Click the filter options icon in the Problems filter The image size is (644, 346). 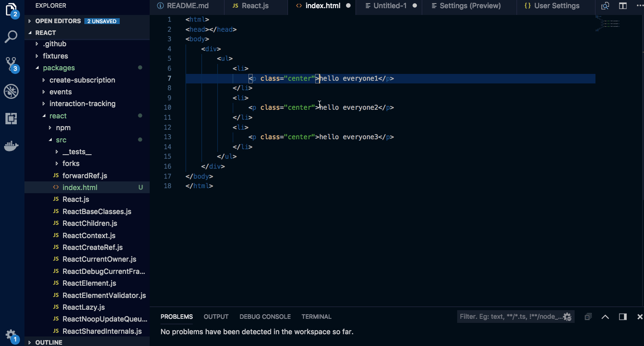(567, 317)
